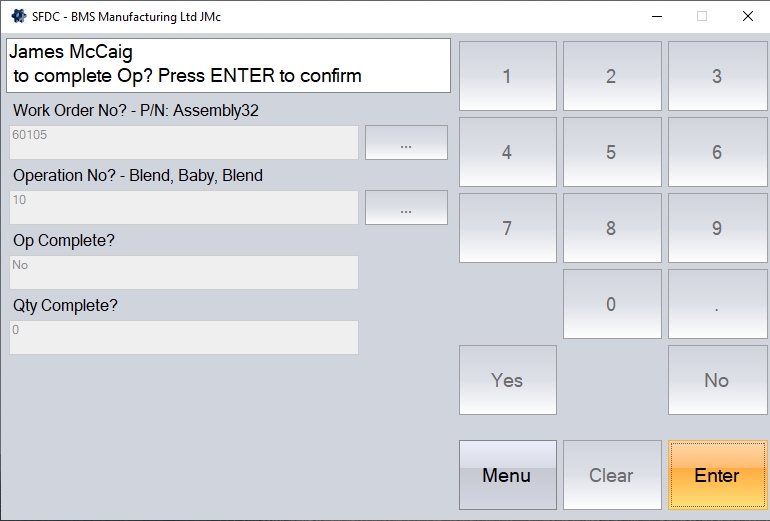Screen dimensions: 770x521
Task: Tap keypad digit 5
Action: 611,152
